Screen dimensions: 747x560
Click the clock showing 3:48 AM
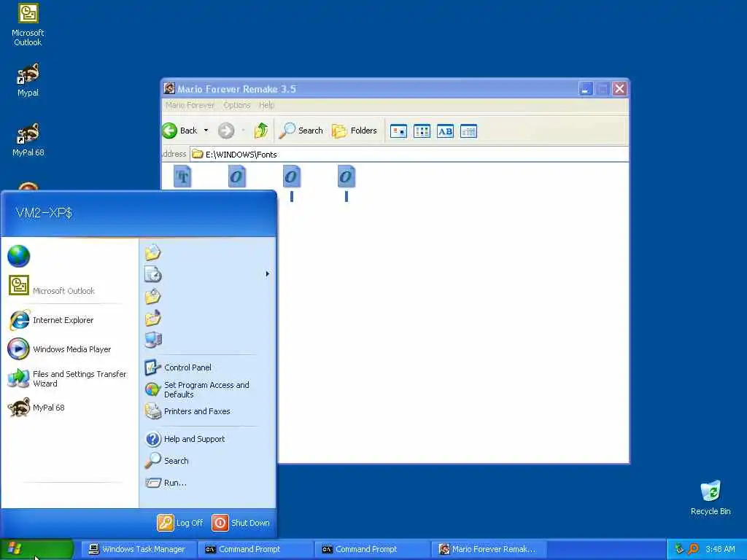[x=720, y=549]
